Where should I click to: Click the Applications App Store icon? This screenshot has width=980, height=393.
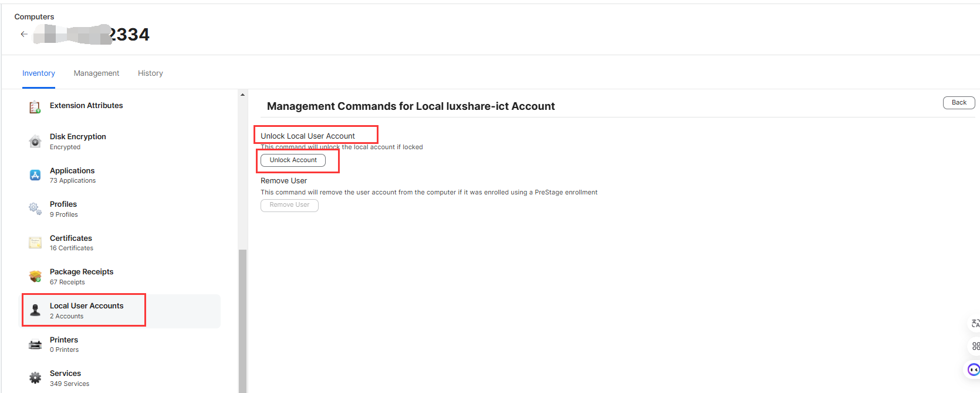click(x=35, y=175)
